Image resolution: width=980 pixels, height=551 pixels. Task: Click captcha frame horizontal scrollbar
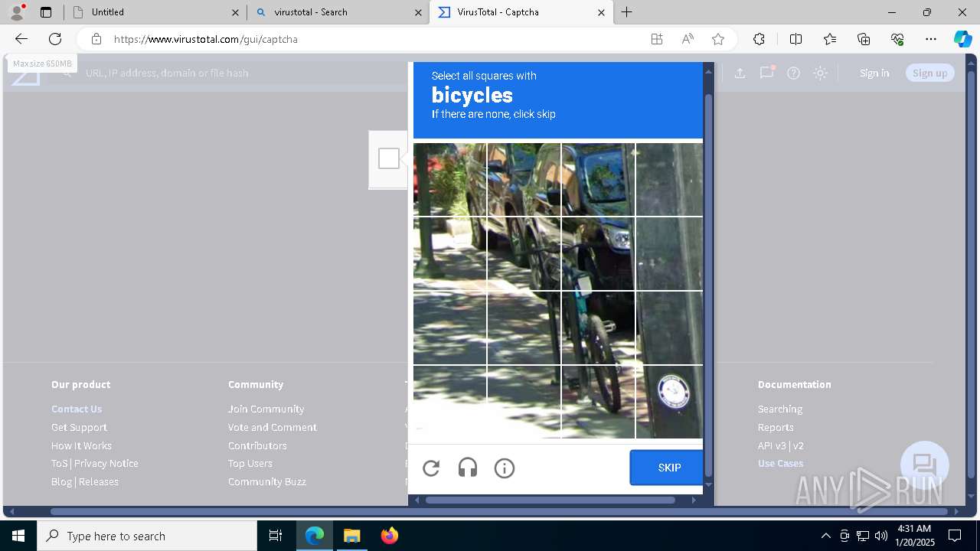coord(550,500)
